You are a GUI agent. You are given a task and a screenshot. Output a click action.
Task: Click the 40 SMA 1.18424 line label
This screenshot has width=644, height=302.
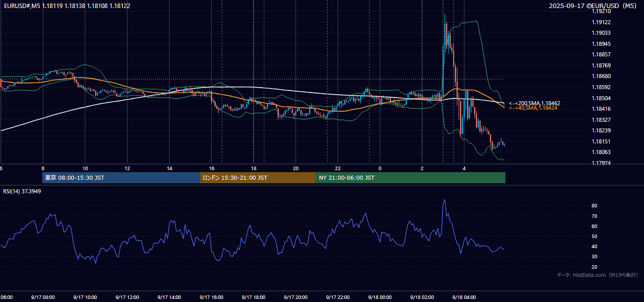pos(533,108)
